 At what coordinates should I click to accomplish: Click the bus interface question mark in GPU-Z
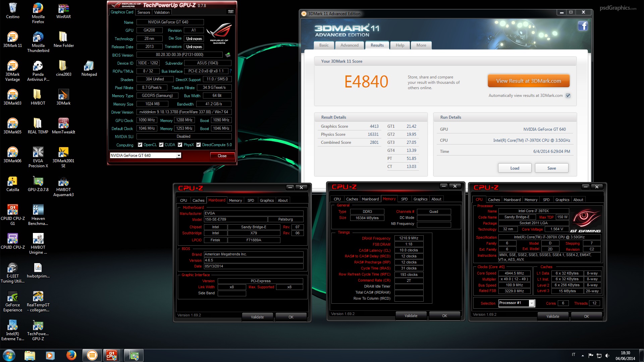pyautogui.click(x=230, y=71)
